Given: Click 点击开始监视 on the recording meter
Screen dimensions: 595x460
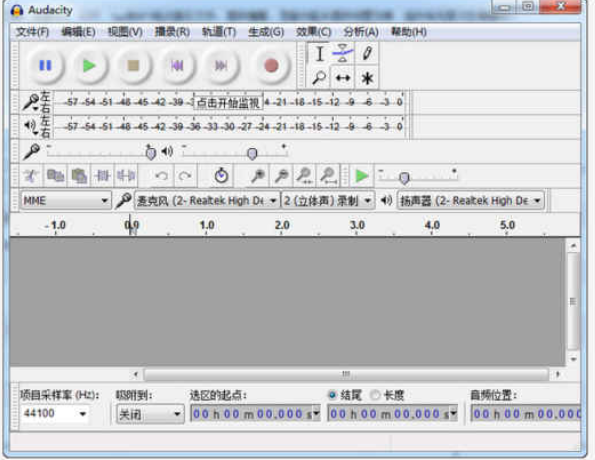Looking at the screenshot, I should [x=228, y=102].
